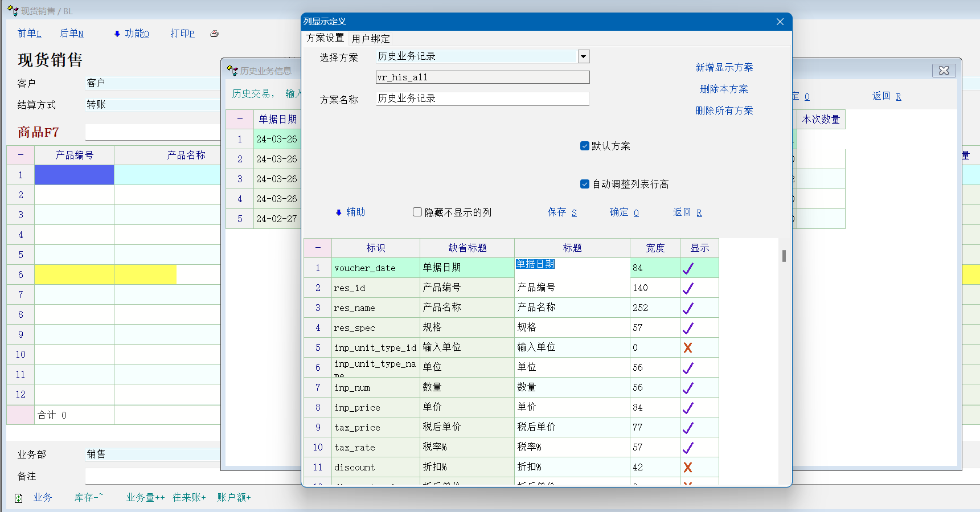The width and height of the screenshot is (980, 512).
Task: Toggle display checkmark for voucher_date row
Action: 688,268
